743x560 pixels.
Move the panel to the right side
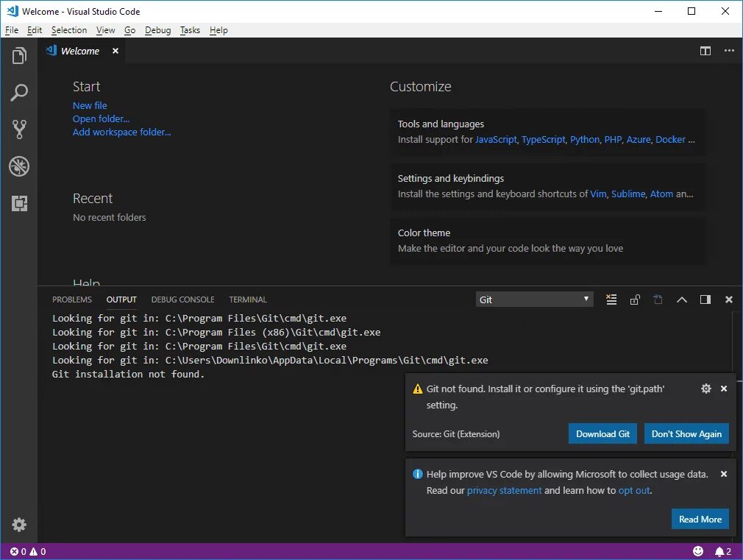click(705, 300)
